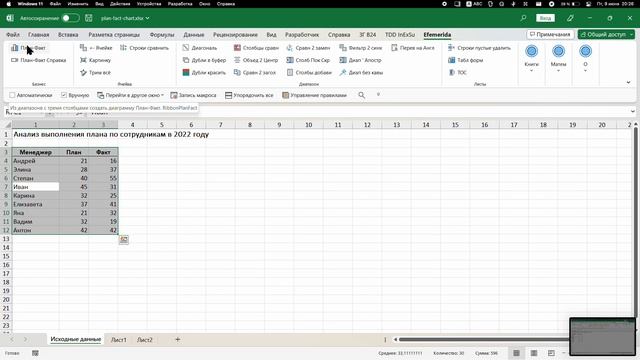Switch to the Формулы tab
This screenshot has width=640, height=360.
pos(162,35)
